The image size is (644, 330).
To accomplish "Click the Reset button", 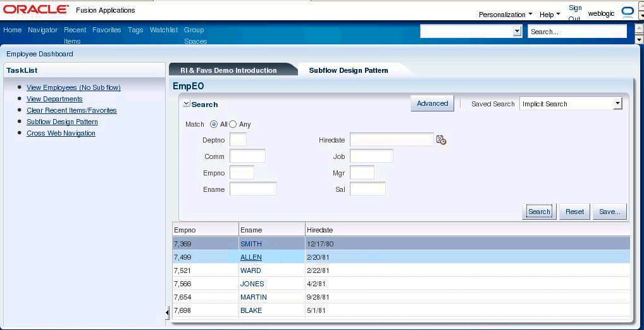I will 574,212.
